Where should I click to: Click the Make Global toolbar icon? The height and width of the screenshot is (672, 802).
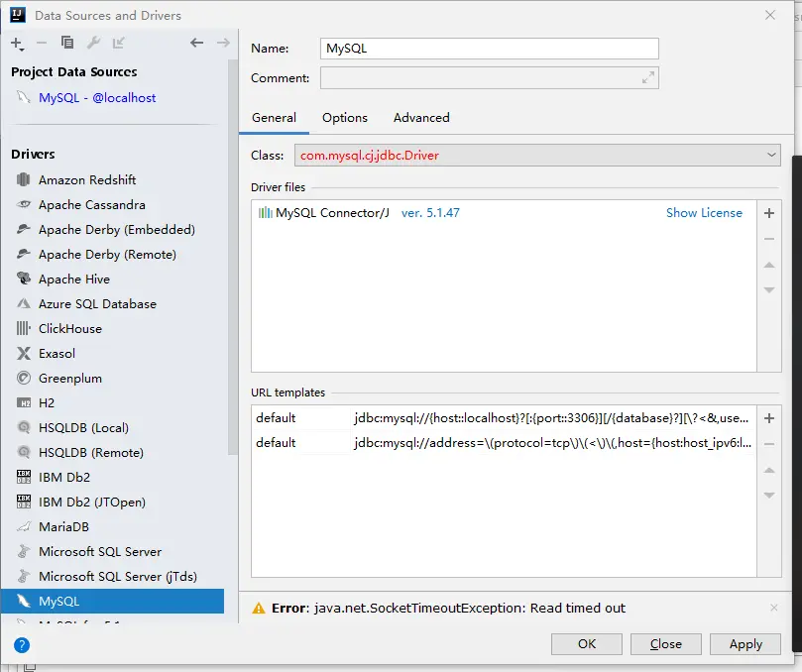[x=119, y=43]
